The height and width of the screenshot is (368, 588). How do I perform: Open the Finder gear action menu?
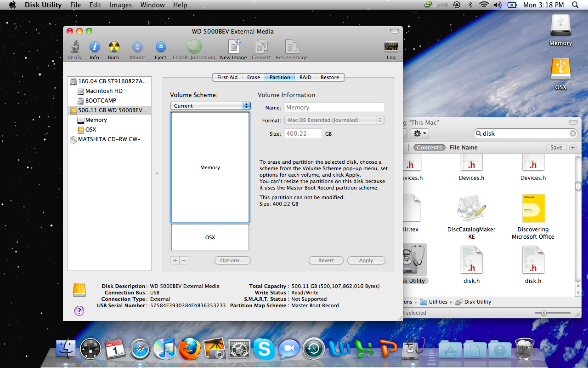pos(420,133)
